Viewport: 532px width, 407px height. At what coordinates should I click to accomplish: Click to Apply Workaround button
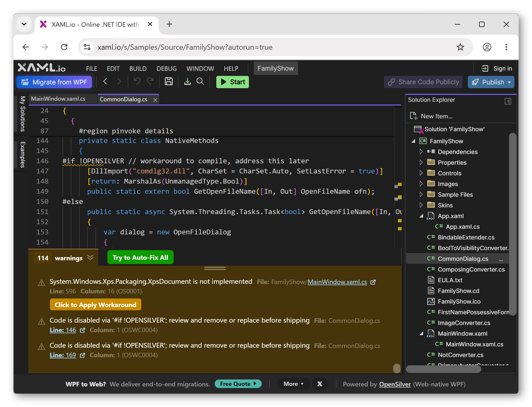tap(95, 305)
